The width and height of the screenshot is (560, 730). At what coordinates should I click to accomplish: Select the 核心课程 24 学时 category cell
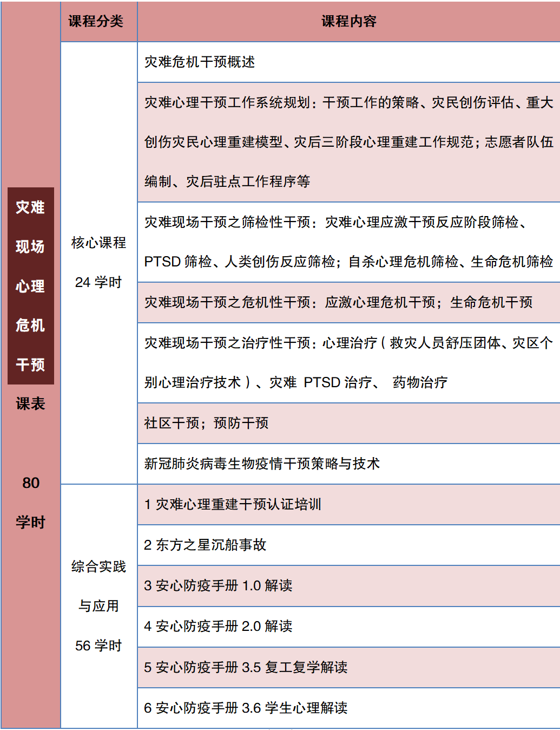(x=98, y=263)
